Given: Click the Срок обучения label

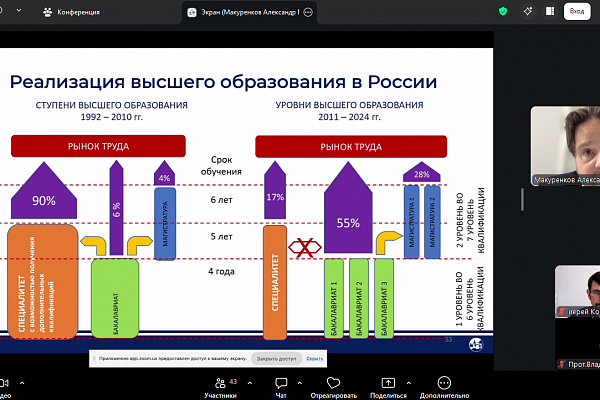Looking at the screenshot, I should 221,165.
